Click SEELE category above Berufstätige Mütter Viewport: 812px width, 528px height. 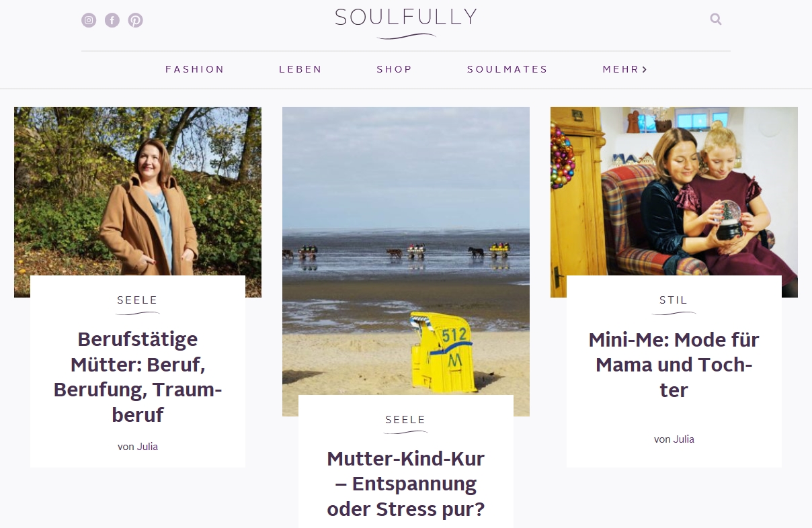pos(138,300)
